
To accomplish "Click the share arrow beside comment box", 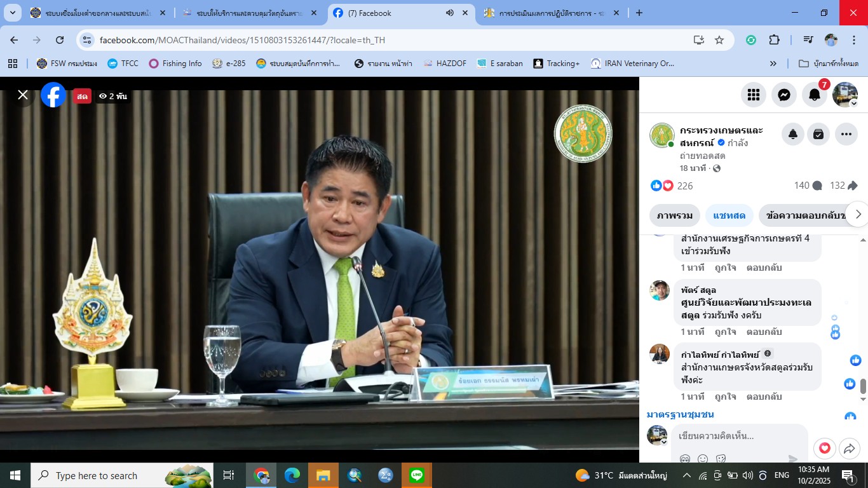I will (x=850, y=449).
